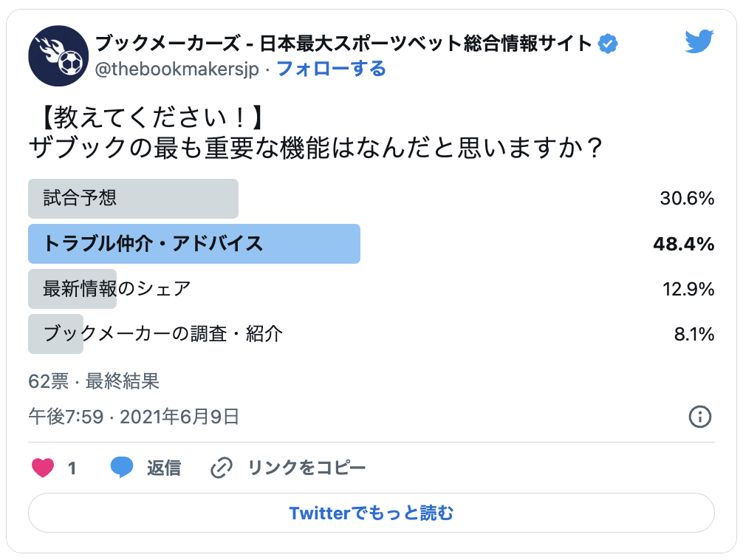Click the リンクをコピー copy link text

(307, 468)
